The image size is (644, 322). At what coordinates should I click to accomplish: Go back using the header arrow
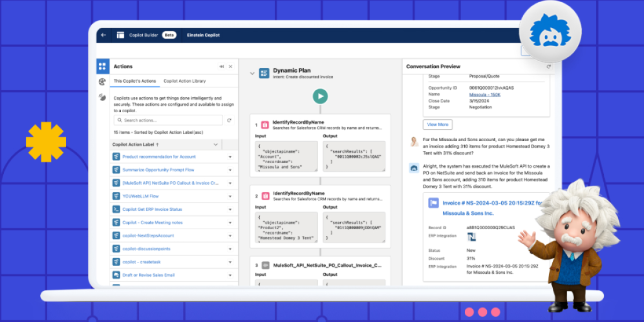pos(104,35)
